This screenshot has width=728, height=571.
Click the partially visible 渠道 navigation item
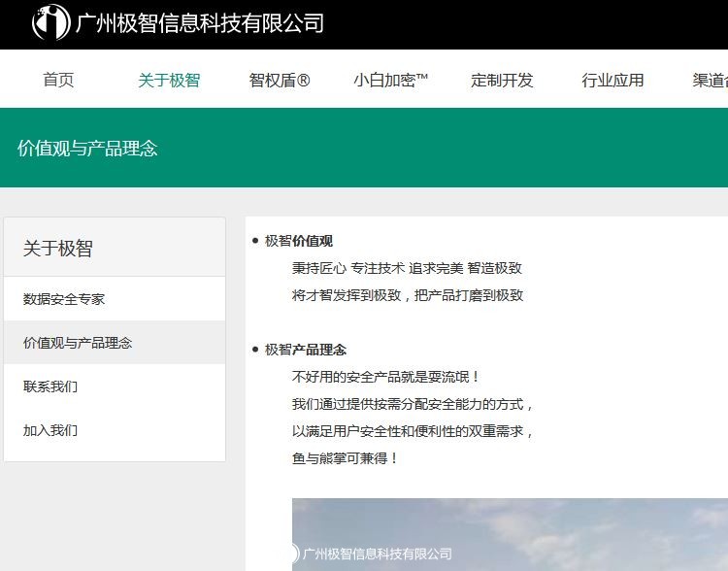[x=711, y=81]
